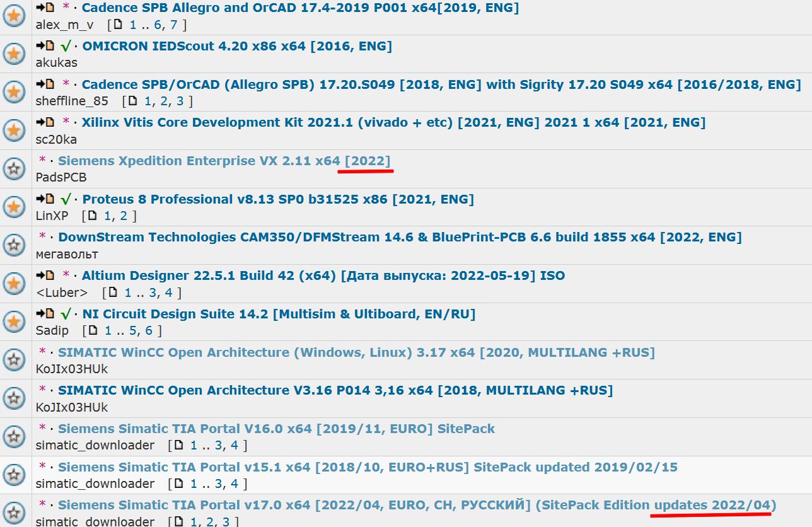Go to page 4 of TIA Portal V16.0 topic
The height and width of the screenshot is (527, 812).
click(235, 446)
